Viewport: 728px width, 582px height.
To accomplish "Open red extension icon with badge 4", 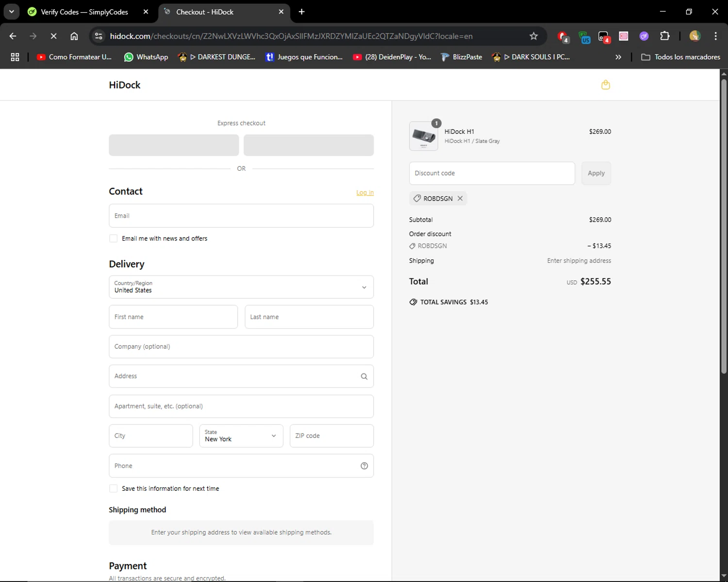I will pyautogui.click(x=563, y=36).
